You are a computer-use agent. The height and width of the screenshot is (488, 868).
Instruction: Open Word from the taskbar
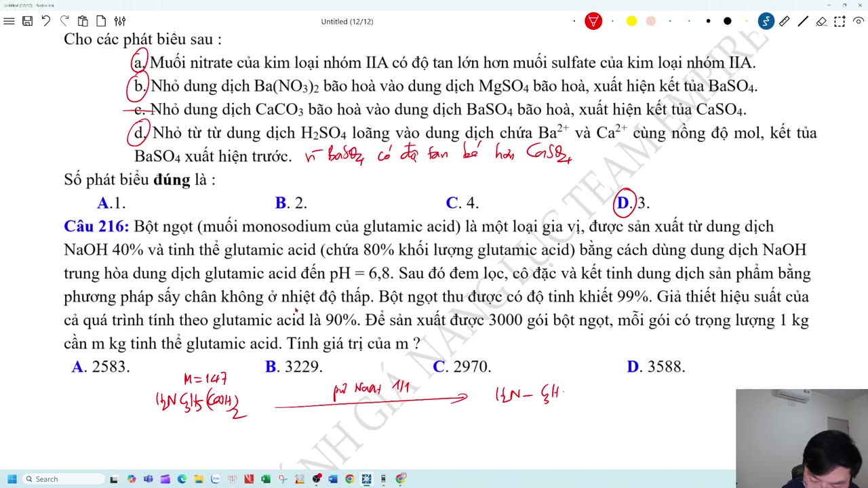coord(333,479)
